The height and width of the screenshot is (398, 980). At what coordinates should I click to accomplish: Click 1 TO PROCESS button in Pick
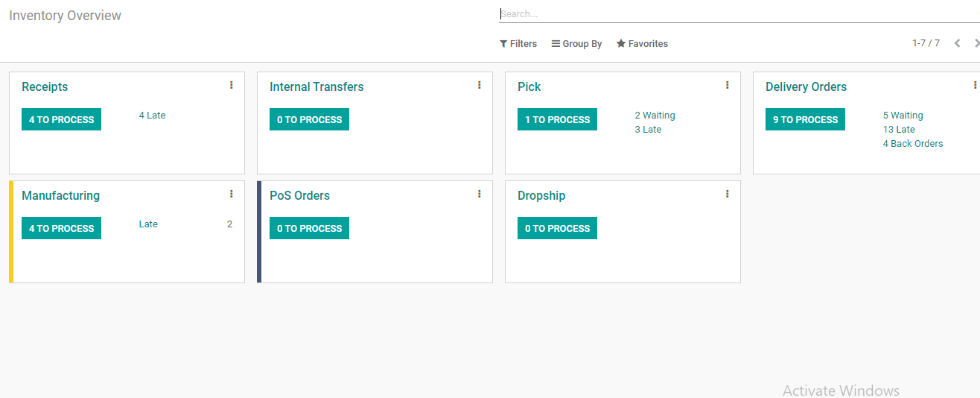coord(557,119)
